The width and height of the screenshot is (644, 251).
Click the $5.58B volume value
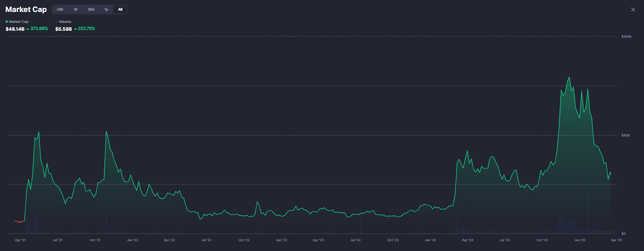[64, 29]
